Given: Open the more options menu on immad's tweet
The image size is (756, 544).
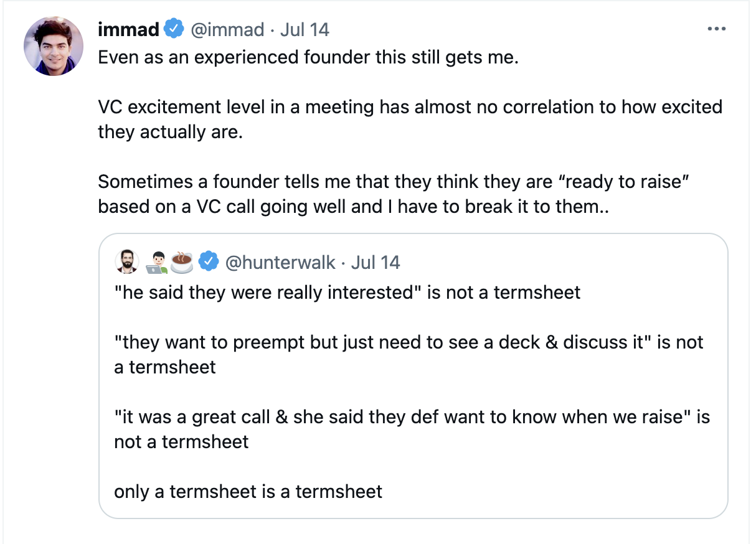Looking at the screenshot, I should 717,29.
